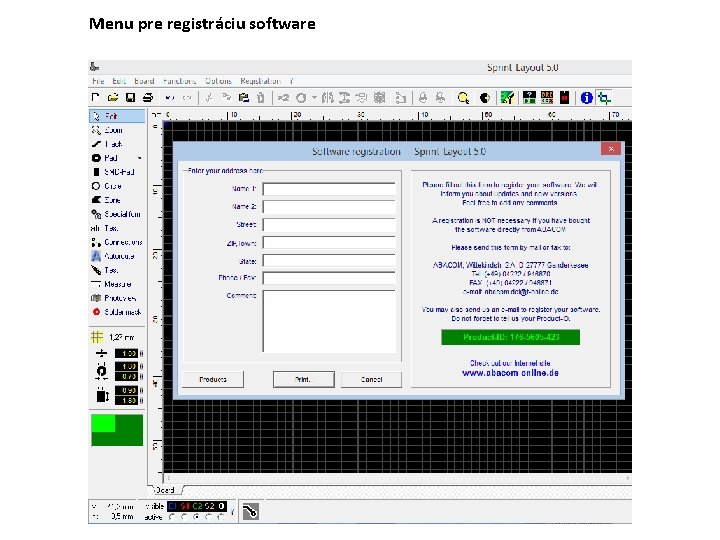Click the Name 2 input field
720x540 pixels.
click(329, 207)
